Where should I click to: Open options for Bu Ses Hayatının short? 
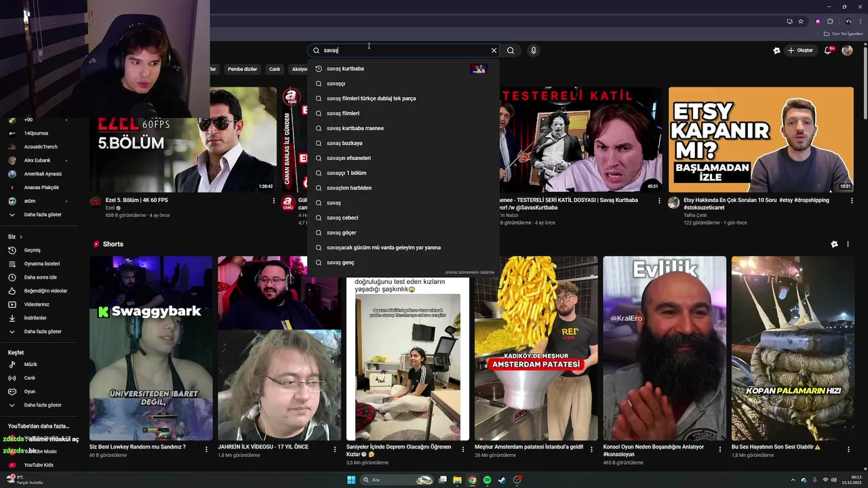coord(848,449)
